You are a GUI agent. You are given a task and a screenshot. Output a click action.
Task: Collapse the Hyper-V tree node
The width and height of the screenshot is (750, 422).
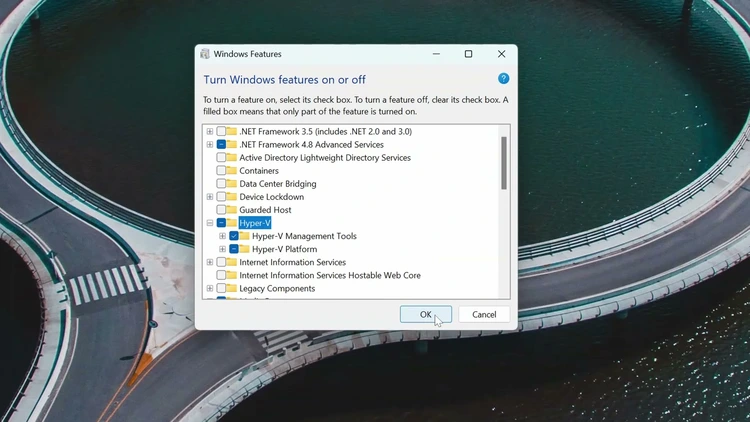(x=210, y=223)
